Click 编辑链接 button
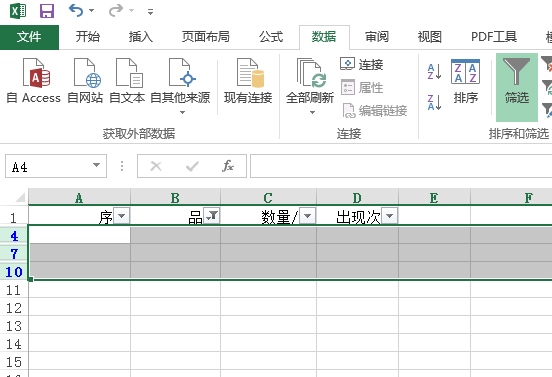This screenshot has height=377, width=552. tap(374, 111)
